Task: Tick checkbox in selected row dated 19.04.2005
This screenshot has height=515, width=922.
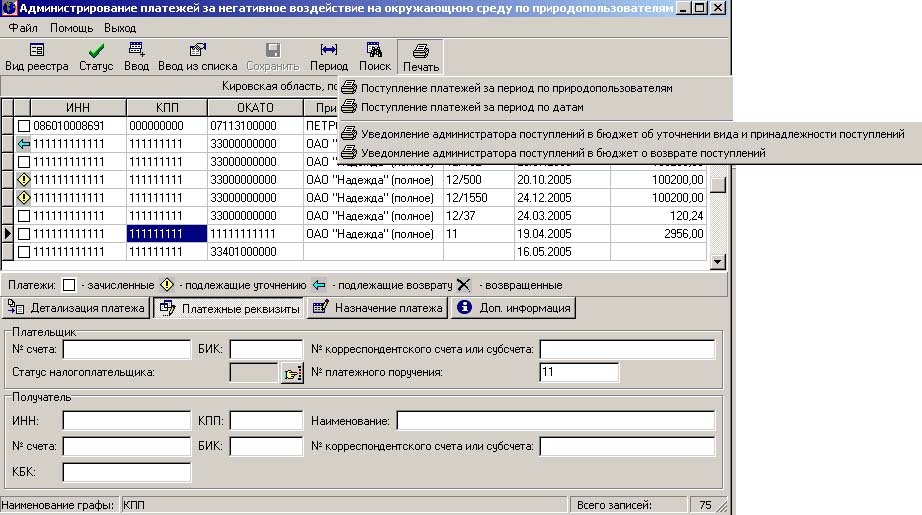Action: coord(25,234)
